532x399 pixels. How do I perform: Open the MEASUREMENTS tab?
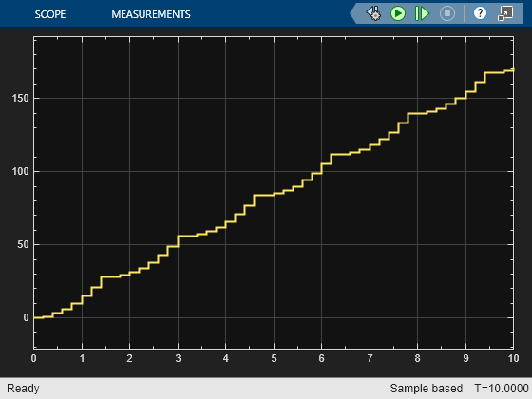point(151,14)
